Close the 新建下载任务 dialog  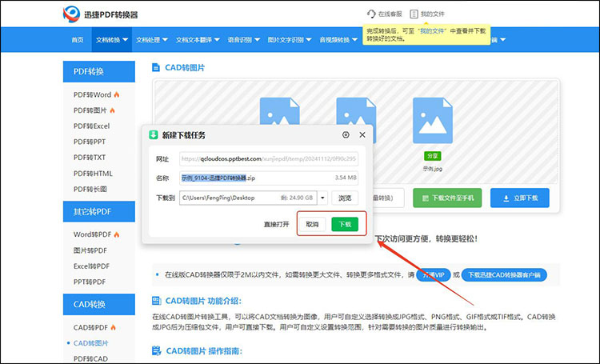(362, 134)
